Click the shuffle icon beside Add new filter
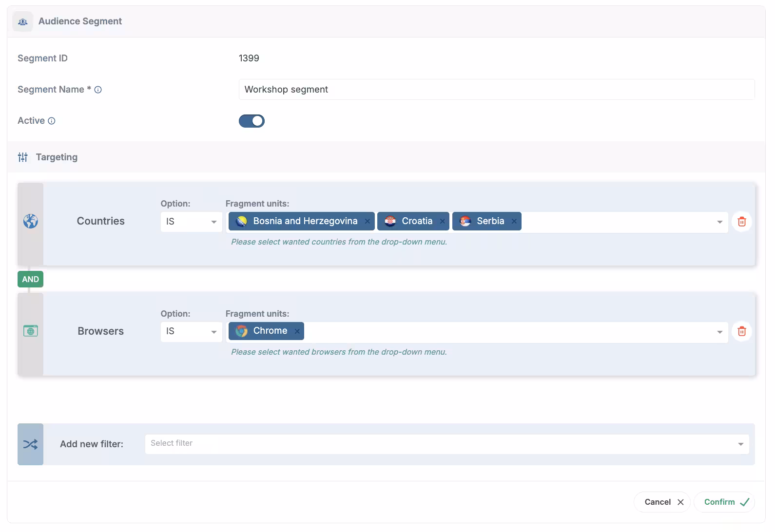The width and height of the screenshot is (775, 532). (x=30, y=444)
